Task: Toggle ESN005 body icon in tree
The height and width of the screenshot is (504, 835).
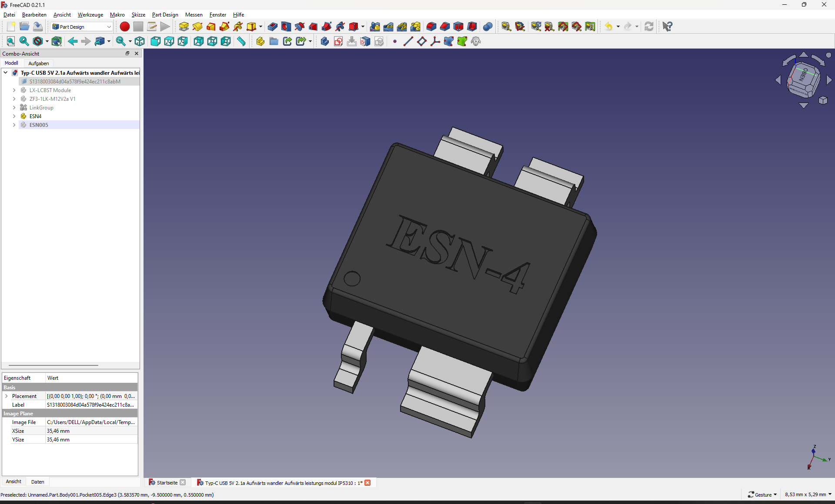Action: pos(23,125)
